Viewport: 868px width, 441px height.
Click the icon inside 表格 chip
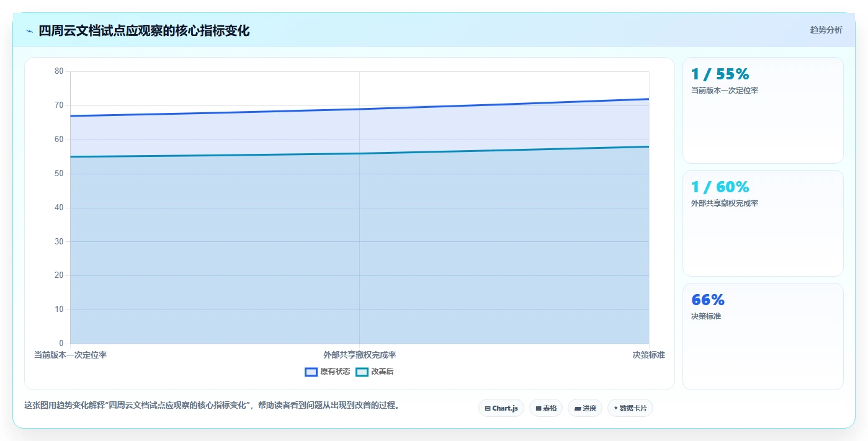click(x=539, y=408)
